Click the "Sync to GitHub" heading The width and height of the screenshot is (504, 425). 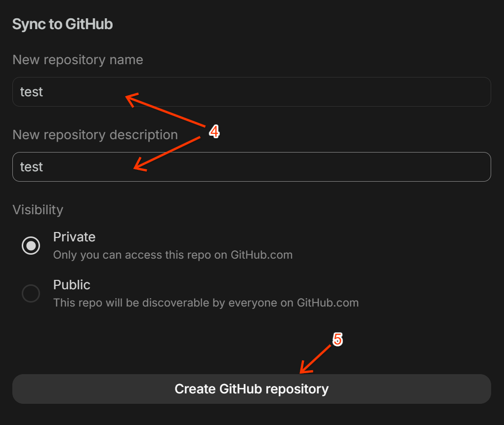point(62,24)
